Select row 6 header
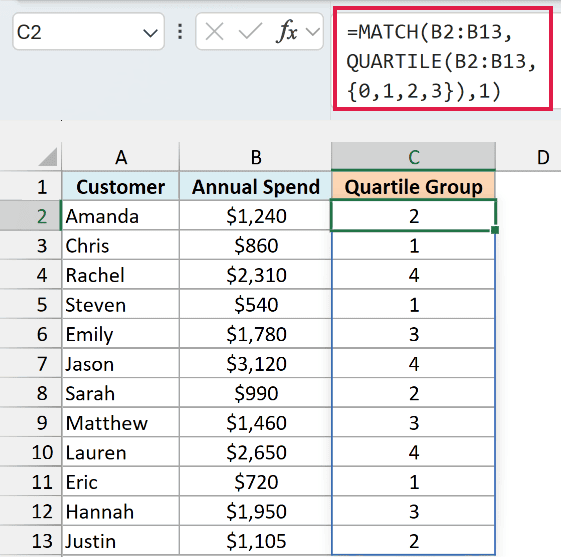The width and height of the screenshot is (561, 557). click(x=31, y=334)
